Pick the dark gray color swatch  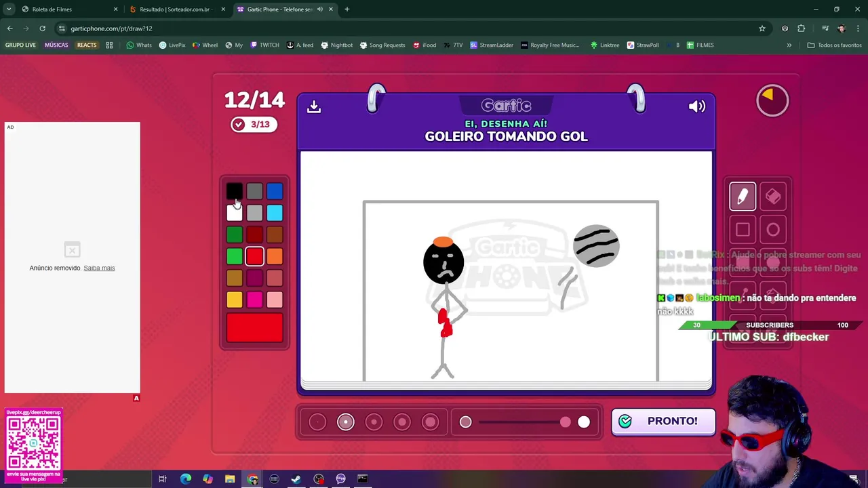[254, 192]
